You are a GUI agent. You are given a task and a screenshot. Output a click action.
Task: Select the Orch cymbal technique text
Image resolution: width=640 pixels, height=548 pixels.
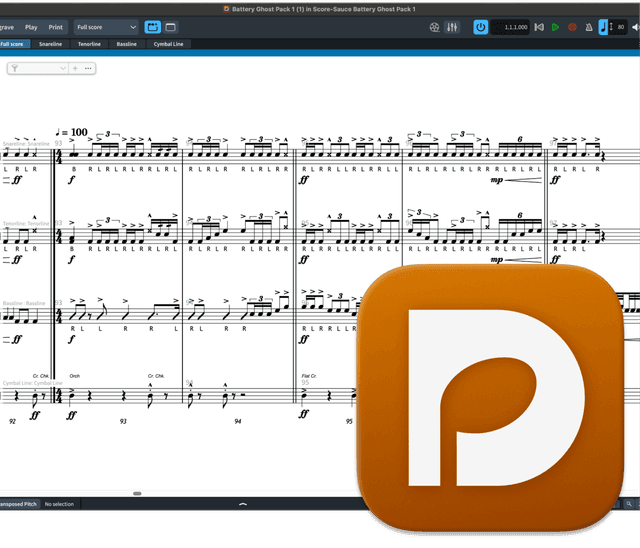tap(75, 376)
